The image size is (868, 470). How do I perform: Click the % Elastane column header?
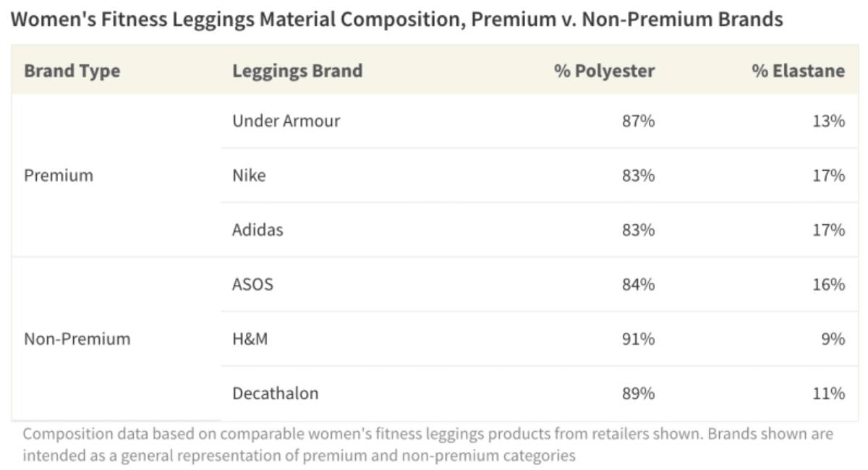(x=798, y=71)
